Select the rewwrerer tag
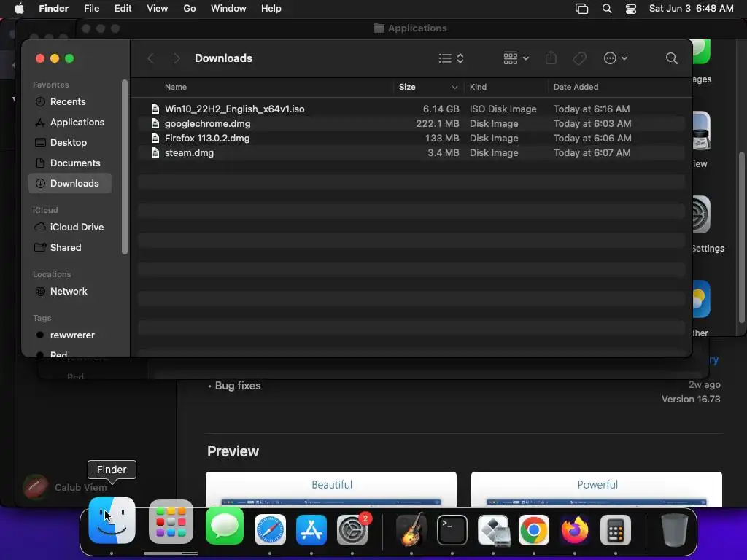The height and width of the screenshot is (560, 747). pyautogui.click(x=70, y=335)
